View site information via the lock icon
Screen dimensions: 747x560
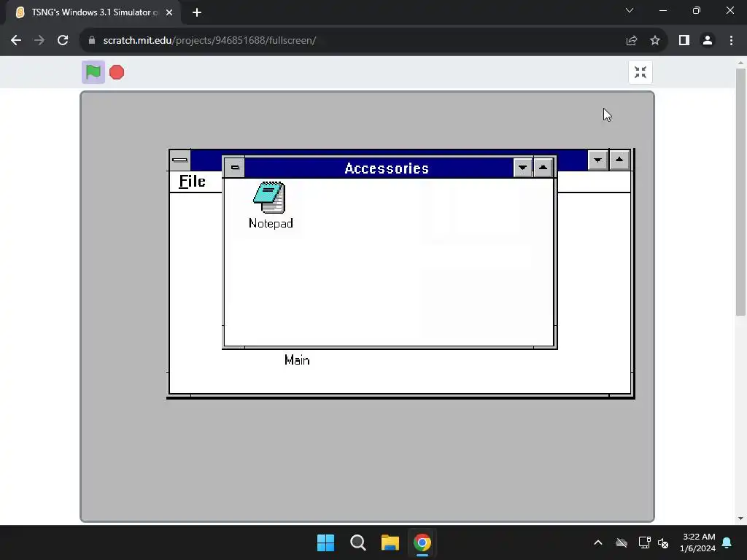point(92,41)
